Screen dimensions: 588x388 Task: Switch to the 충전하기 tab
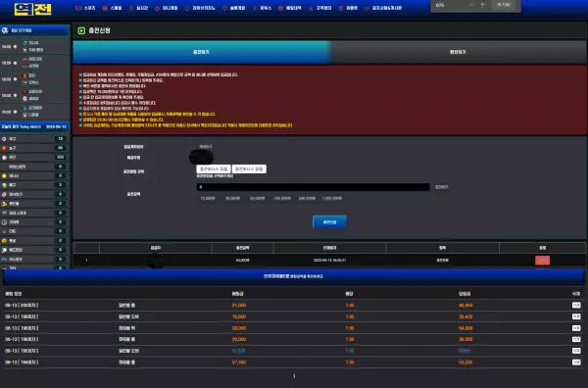[x=201, y=52]
